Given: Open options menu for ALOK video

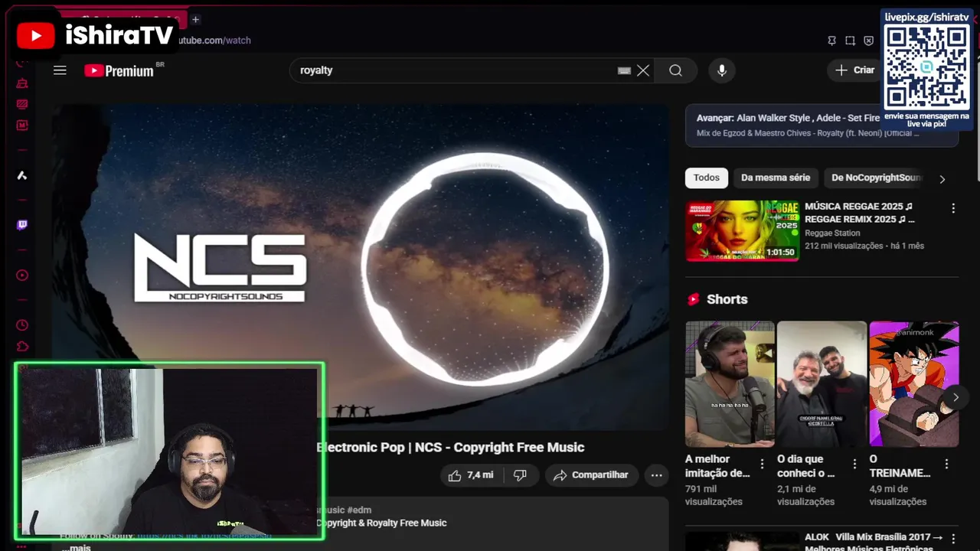Looking at the screenshot, I should pyautogui.click(x=953, y=540).
